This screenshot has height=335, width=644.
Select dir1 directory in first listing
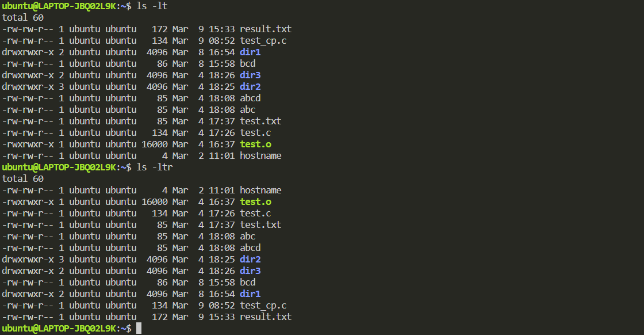250,52
